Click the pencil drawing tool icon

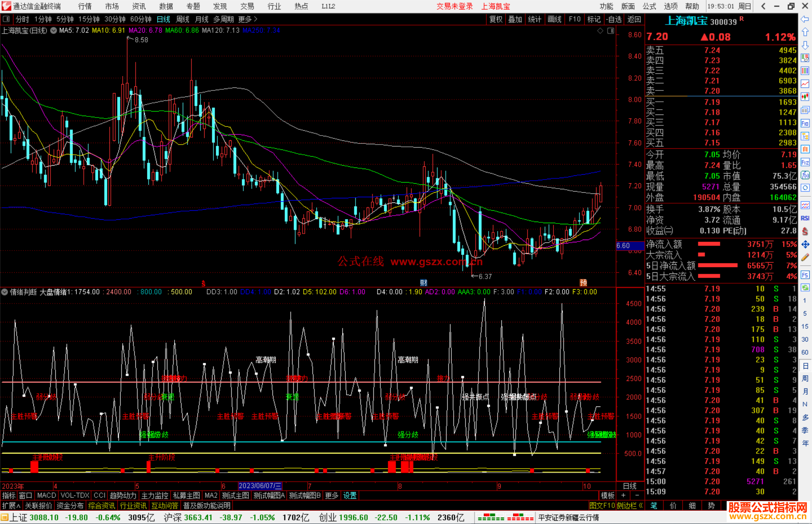pos(805,257)
